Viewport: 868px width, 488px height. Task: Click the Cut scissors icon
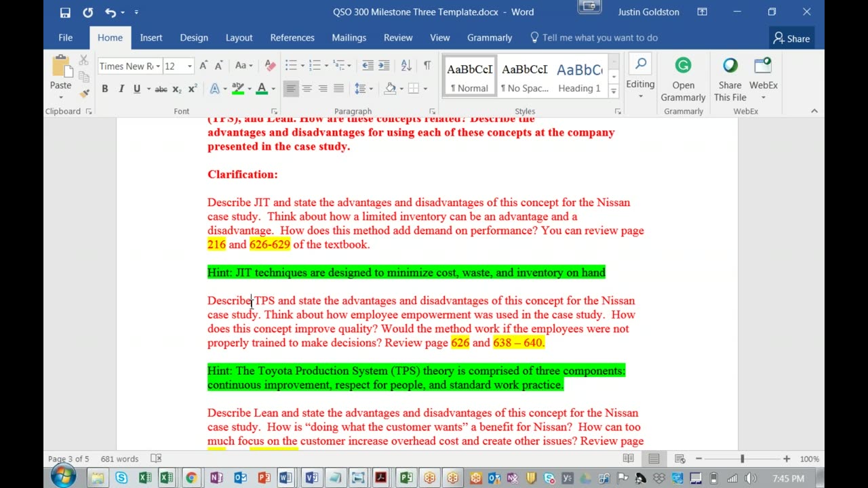pos(83,60)
